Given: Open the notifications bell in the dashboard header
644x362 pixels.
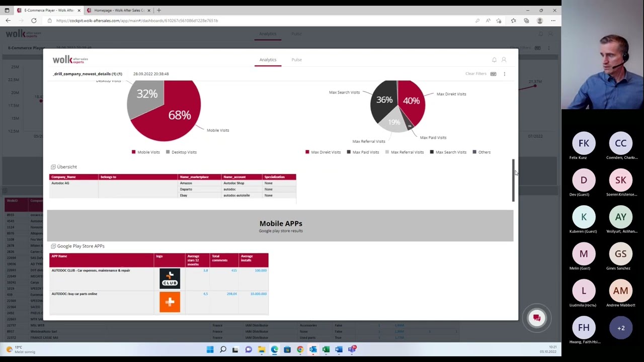Looking at the screenshot, I should pyautogui.click(x=494, y=60).
